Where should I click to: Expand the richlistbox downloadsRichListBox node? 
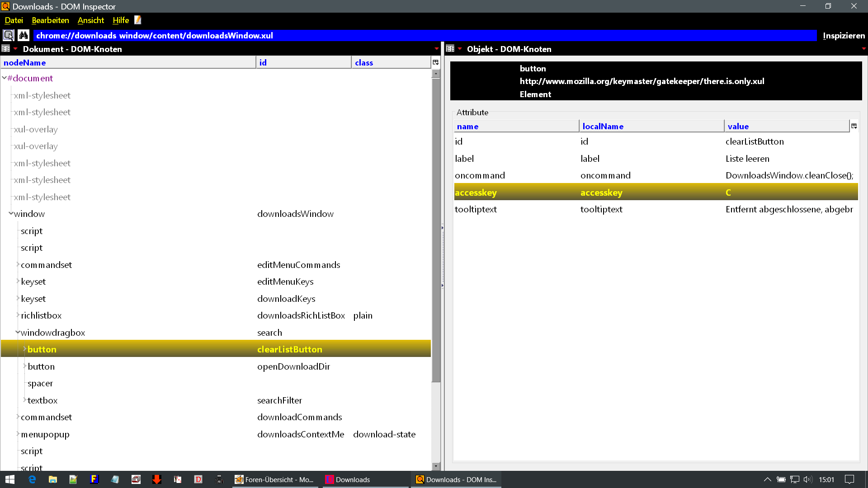(x=18, y=315)
